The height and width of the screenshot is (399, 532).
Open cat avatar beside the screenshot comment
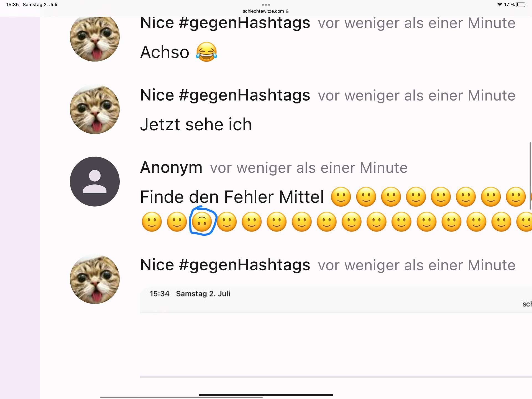pos(95,279)
